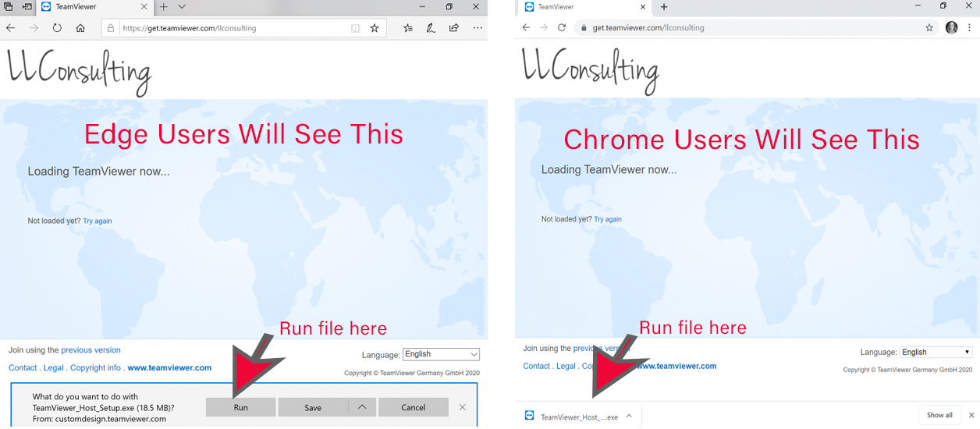Image resolution: width=980 pixels, height=429 pixels.
Task: Open Edge settings and more ellipsis
Action: pos(478,28)
